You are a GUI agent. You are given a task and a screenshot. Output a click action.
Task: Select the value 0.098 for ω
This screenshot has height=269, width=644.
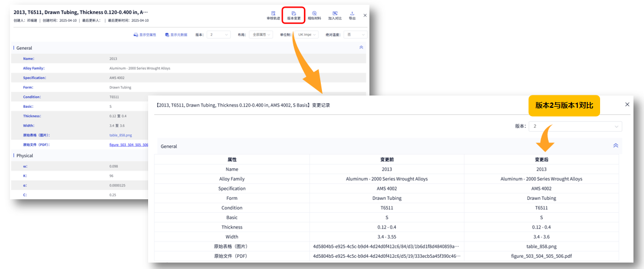click(114, 166)
